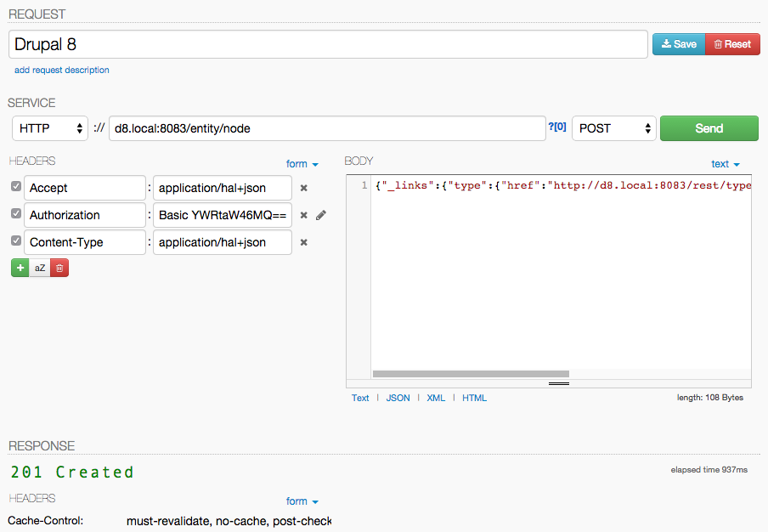The image size is (768, 532).
Task: Open request headers form dropdown
Action: 302,164
